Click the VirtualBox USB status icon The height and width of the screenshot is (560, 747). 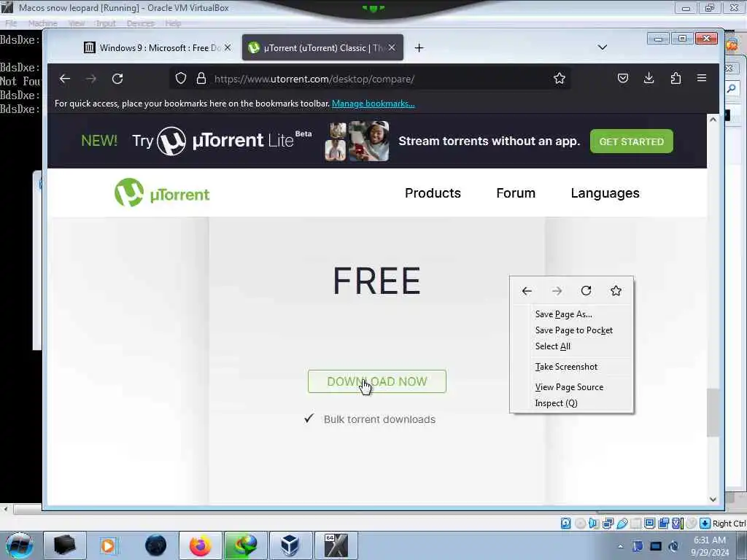(x=622, y=524)
